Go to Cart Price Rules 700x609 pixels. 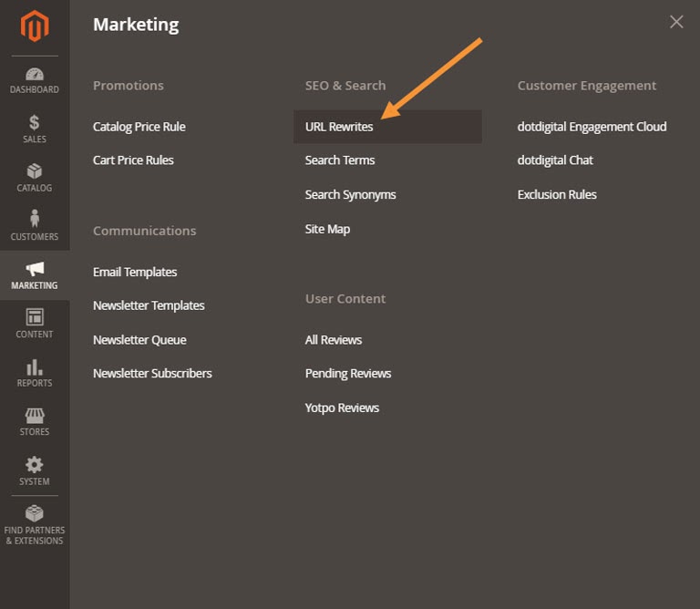point(133,160)
